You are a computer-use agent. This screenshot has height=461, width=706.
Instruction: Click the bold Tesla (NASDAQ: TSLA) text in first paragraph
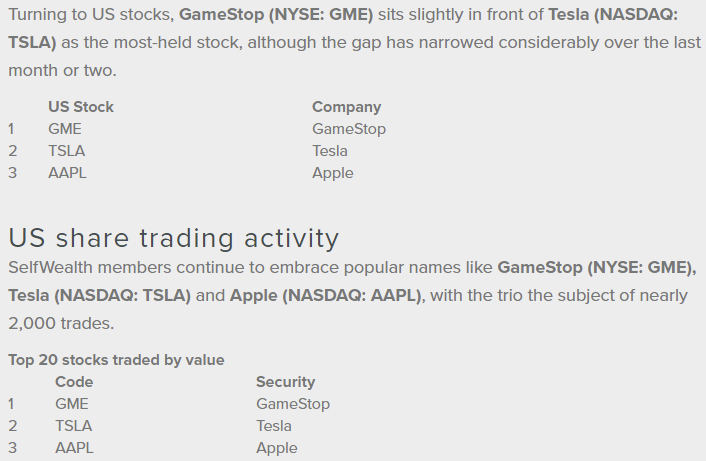pyautogui.click(x=613, y=15)
